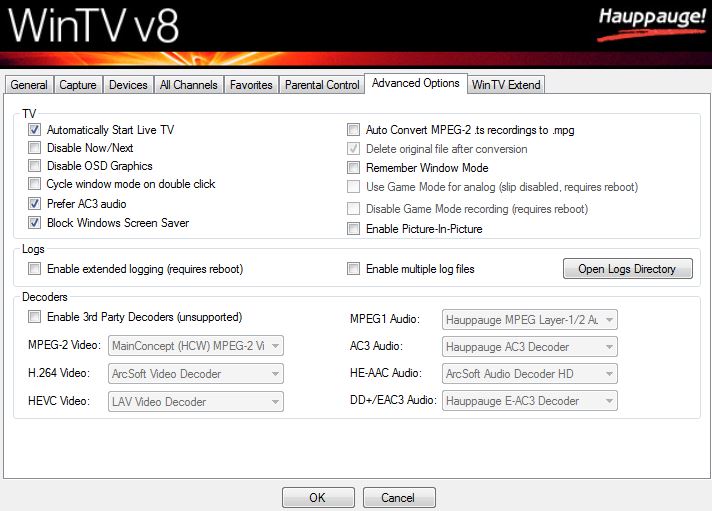Open the Capture tab
The height and width of the screenshot is (511, 712).
[78, 85]
